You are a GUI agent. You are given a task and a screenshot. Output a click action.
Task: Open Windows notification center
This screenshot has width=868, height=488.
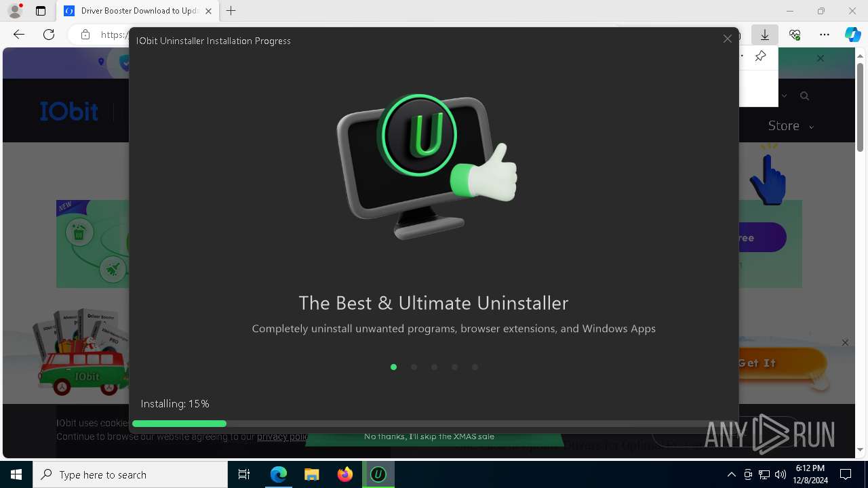846,474
